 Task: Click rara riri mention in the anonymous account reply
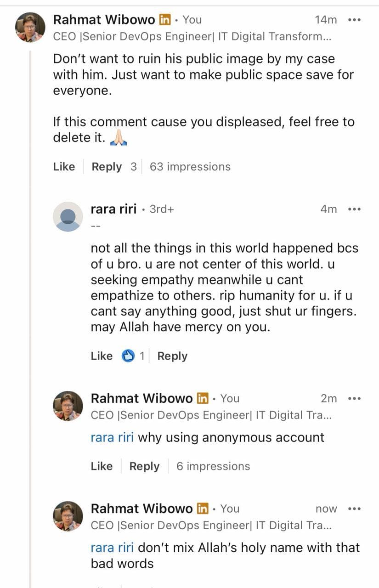click(112, 437)
